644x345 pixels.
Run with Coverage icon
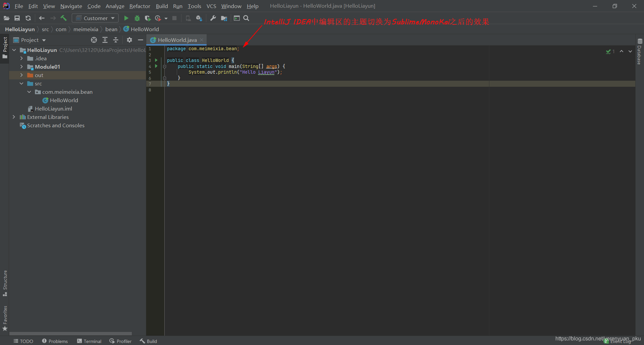(148, 18)
